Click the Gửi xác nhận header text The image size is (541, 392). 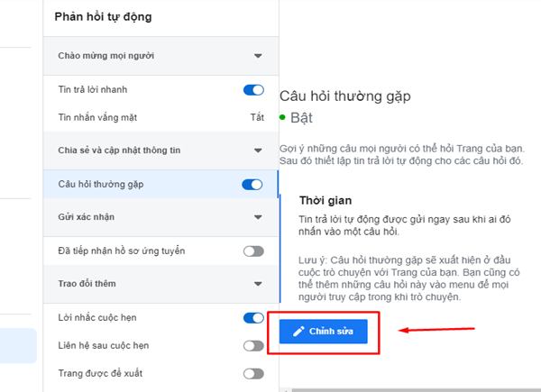[x=87, y=217]
